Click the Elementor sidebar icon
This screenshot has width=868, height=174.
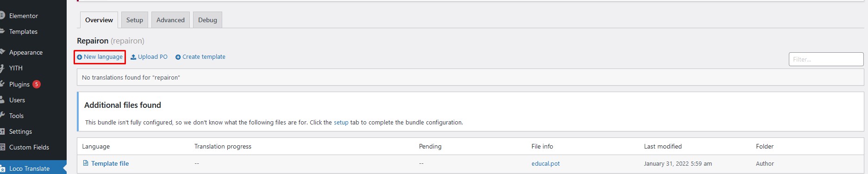pyautogui.click(x=2, y=16)
